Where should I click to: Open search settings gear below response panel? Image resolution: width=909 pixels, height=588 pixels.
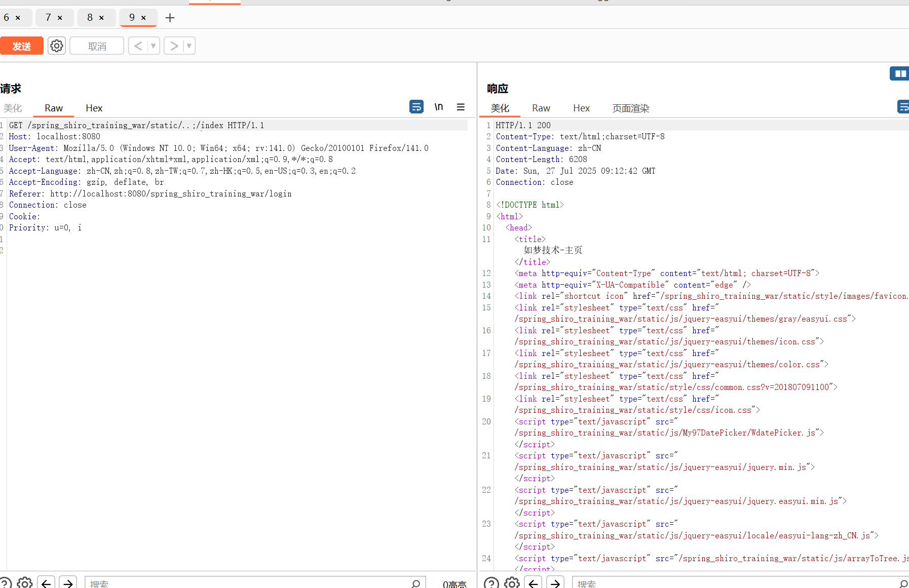512,583
